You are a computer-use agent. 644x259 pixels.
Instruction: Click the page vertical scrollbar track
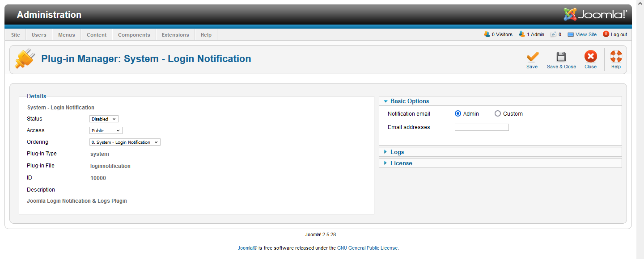click(x=640, y=129)
